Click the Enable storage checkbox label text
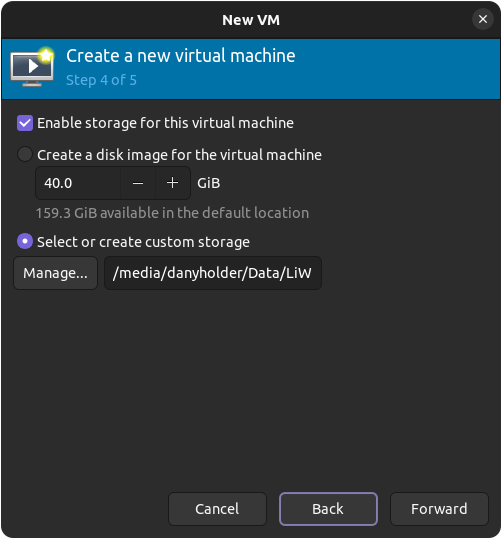 (x=165, y=123)
